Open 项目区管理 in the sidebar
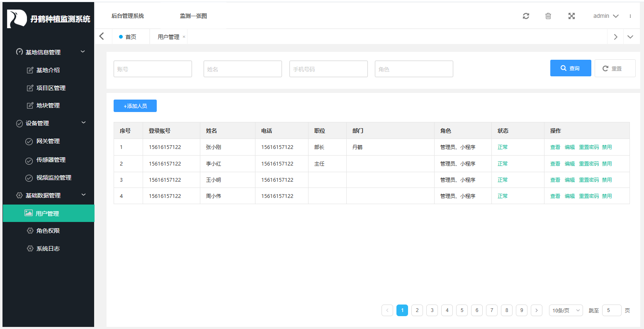Image resolution: width=644 pixels, height=329 pixels. click(51, 88)
